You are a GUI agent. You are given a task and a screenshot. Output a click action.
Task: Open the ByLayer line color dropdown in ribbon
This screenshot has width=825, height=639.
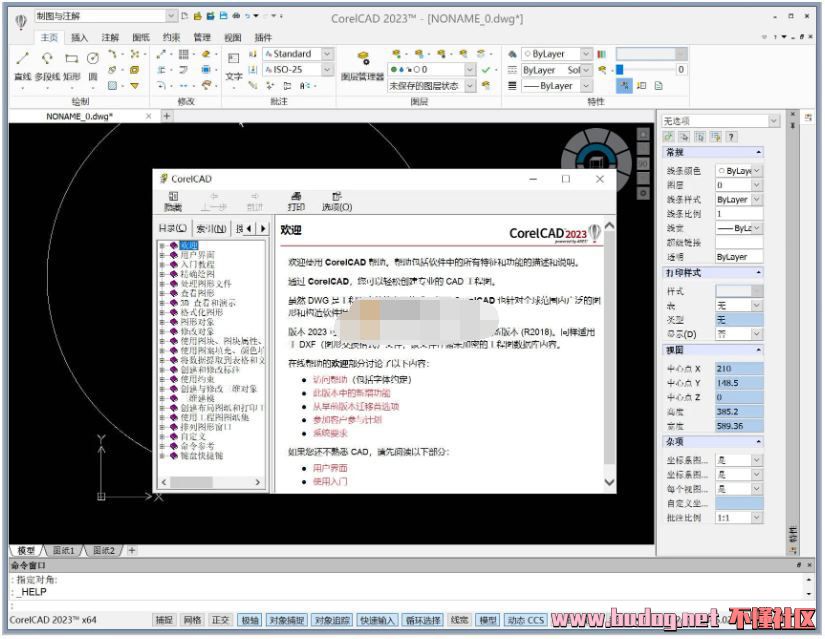tap(557, 54)
